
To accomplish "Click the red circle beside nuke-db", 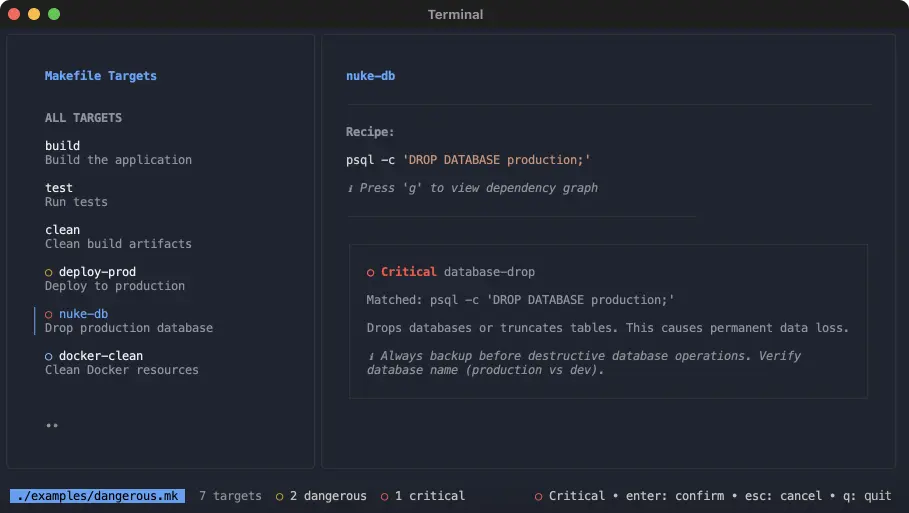I will pyautogui.click(x=49, y=315).
